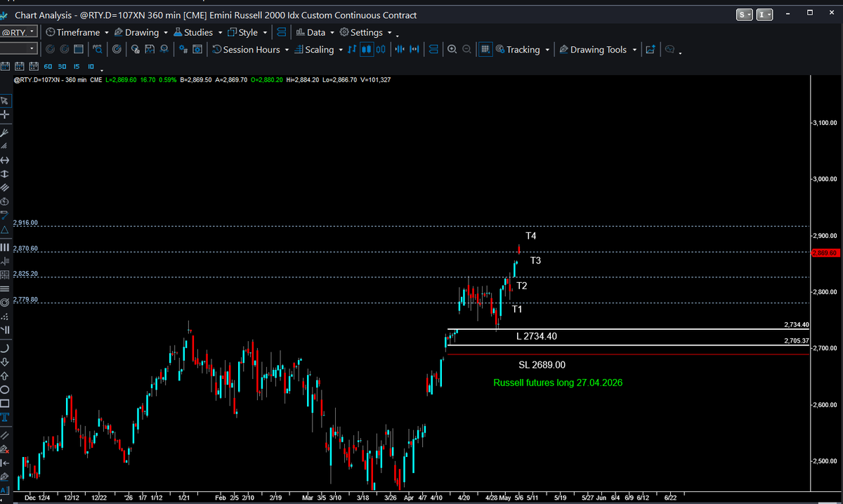
Task: Click the zoom out magnifier icon
Action: pos(466,50)
